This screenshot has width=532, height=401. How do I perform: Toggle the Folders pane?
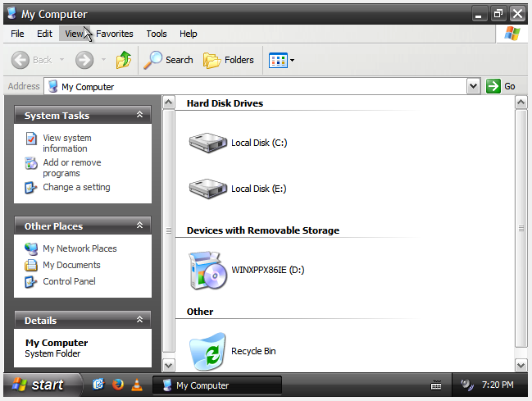tap(229, 60)
